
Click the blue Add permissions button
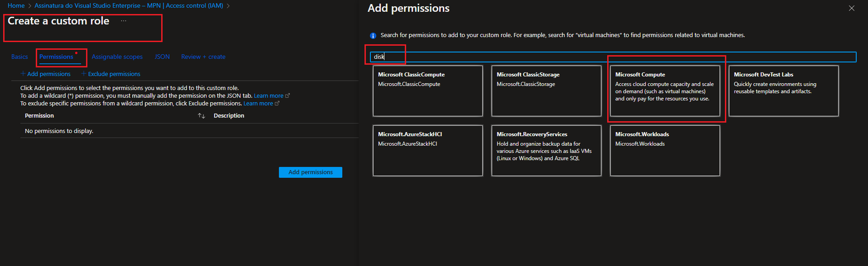tap(311, 172)
